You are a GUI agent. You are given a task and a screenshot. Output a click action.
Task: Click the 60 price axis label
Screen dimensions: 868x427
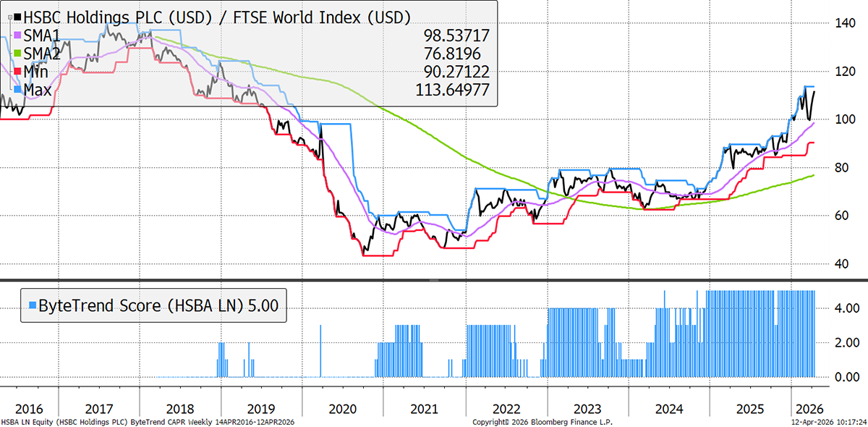[842, 216]
